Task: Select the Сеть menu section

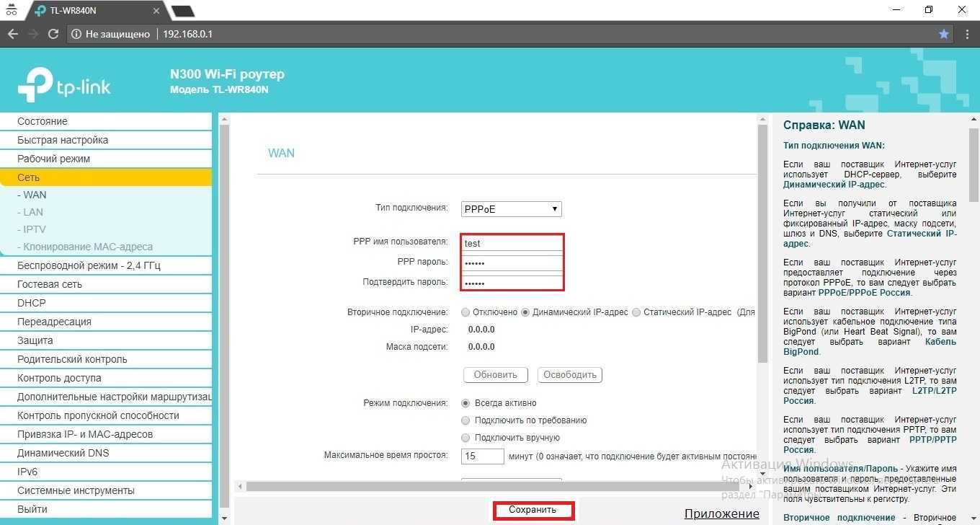Action: pos(106,177)
